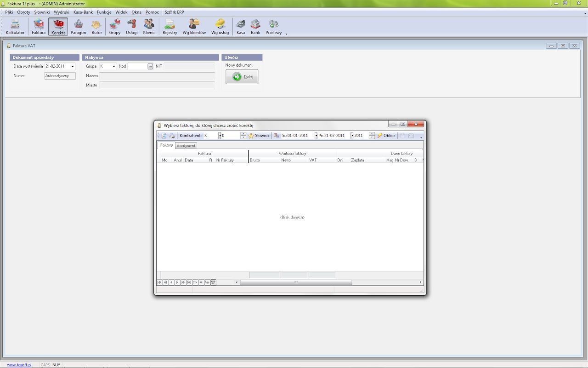Open the Sz@rk ERP menu
Image resolution: width=588 pixels, height=368 pixels.
175,12
